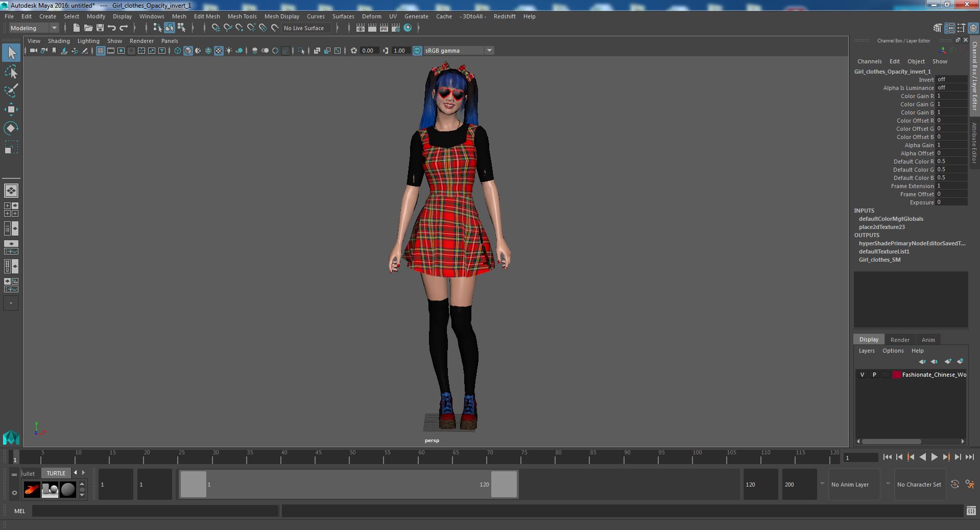Open the shelf menu options
The image size is (980, 530).
14,493
